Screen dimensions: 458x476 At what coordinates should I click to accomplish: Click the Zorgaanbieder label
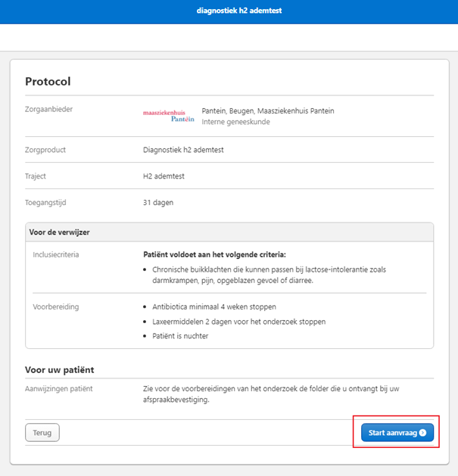point(48,110)
